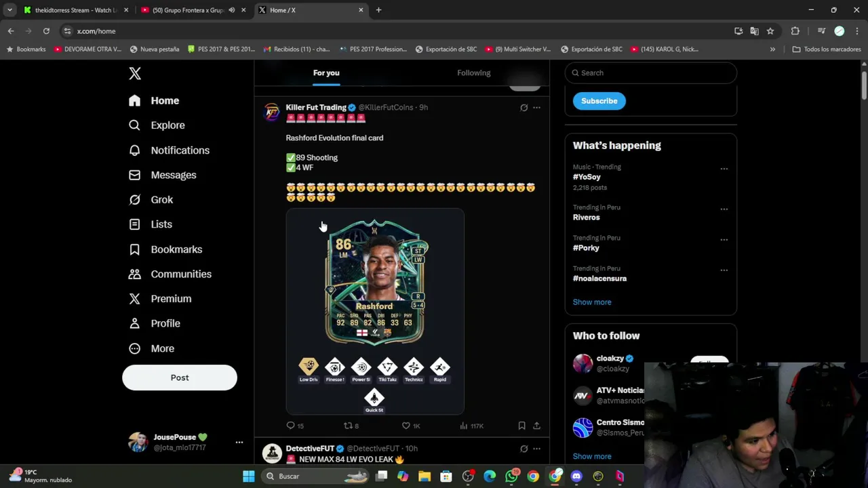Open Windows Start menu
The height and width of the screenshot is (488, 868).
pos(248,476)
